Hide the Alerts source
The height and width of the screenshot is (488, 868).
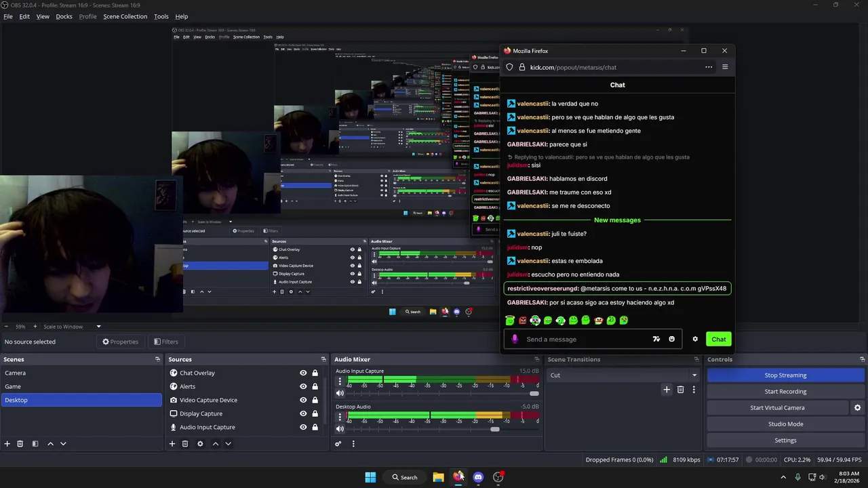tap(303, 386)
